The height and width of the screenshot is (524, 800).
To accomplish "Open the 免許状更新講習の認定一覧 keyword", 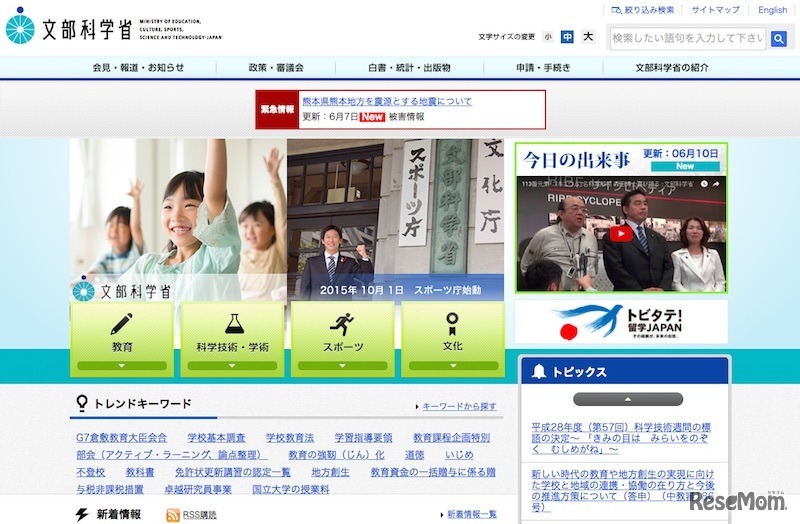I will 233,472.
